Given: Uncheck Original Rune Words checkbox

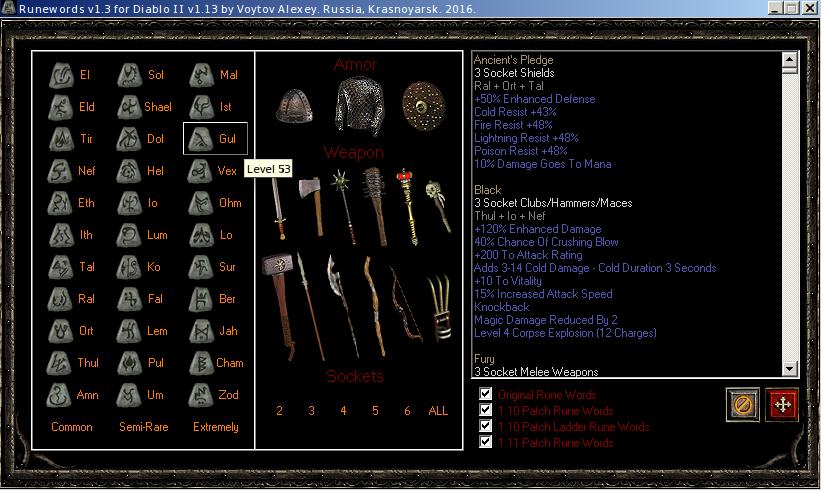Looking at the screenshot, I should tap(485, 394).
